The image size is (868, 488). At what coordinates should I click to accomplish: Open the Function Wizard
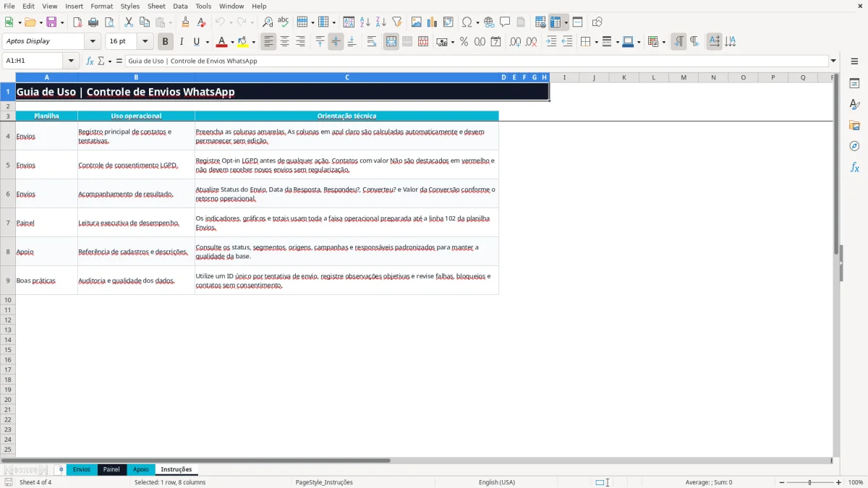pos(90,61)
